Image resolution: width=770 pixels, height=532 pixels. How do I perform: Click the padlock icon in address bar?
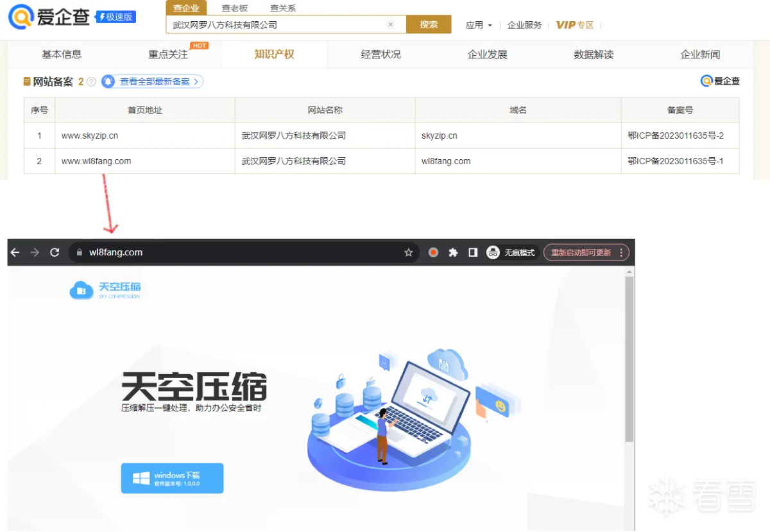[x=80, y=253]
